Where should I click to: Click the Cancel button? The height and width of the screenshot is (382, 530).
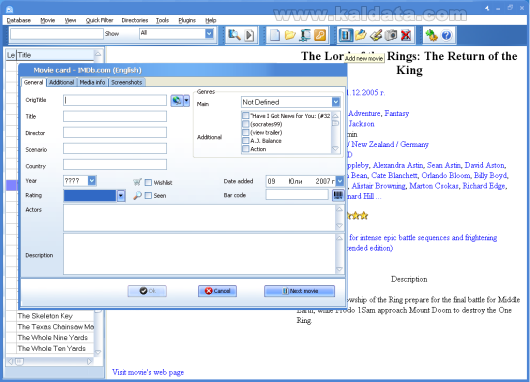(217, 291)
